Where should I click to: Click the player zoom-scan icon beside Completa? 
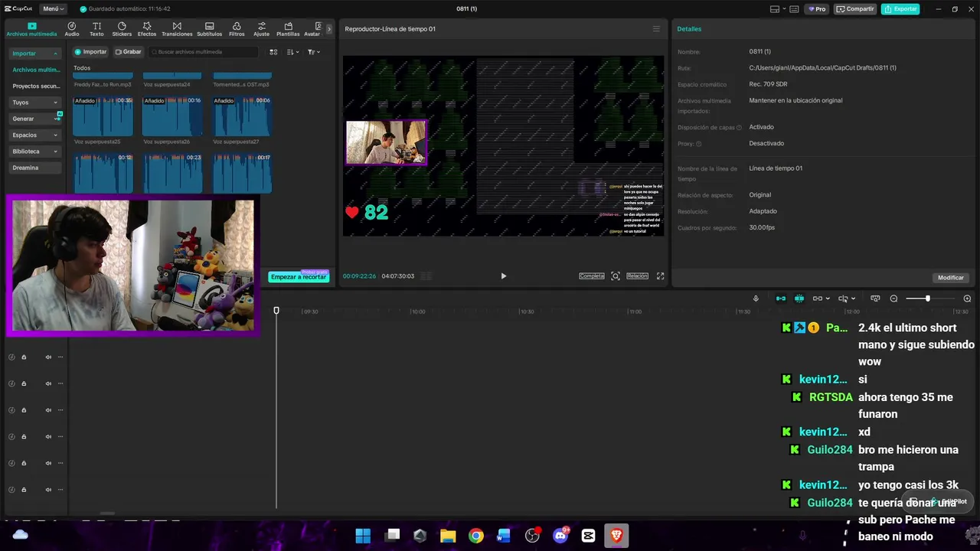point(616,276)
